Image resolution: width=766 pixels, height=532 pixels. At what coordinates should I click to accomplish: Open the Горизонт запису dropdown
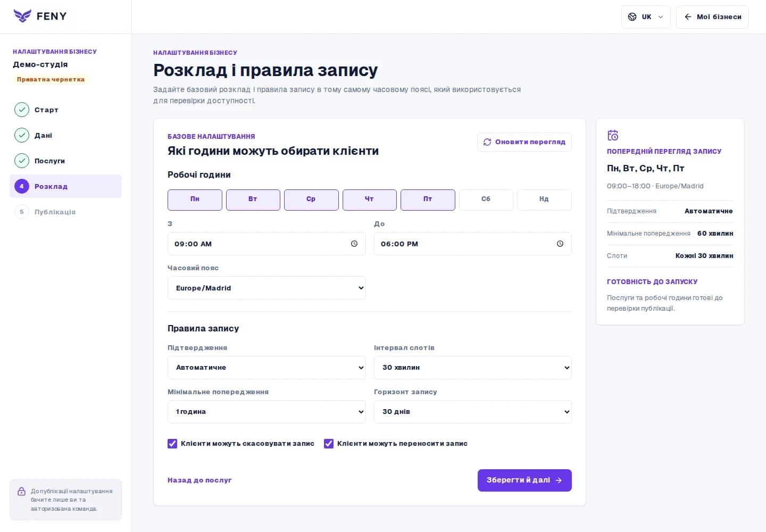473,412
